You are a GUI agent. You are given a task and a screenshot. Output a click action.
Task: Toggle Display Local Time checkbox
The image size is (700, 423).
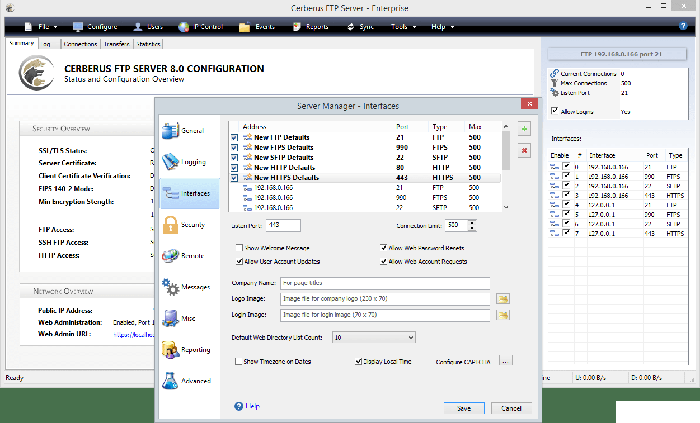358,361
